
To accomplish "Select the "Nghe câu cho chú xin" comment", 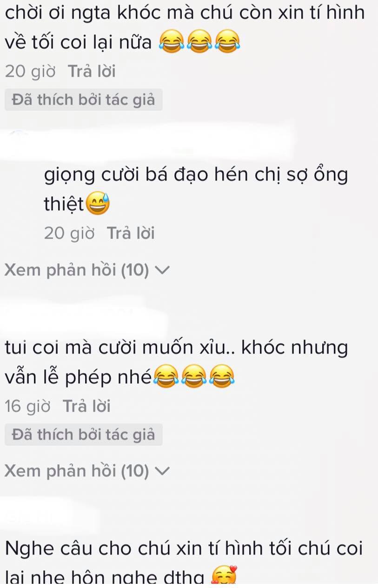I will [184, 563].
